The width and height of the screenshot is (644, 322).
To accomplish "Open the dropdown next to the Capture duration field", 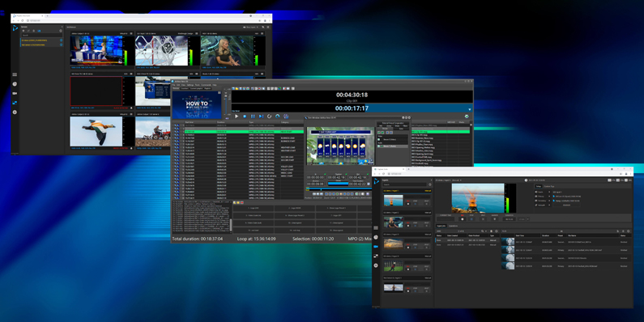I will point(528,219).
